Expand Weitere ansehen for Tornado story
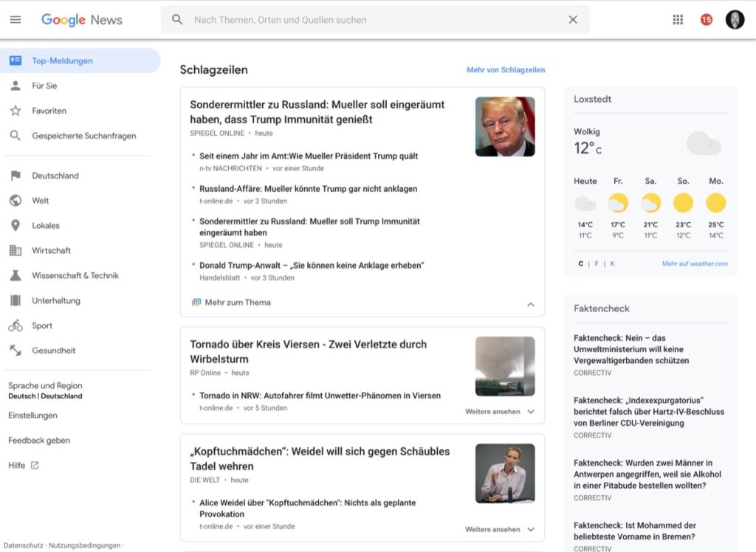The image size is (756, 552). 530,412
